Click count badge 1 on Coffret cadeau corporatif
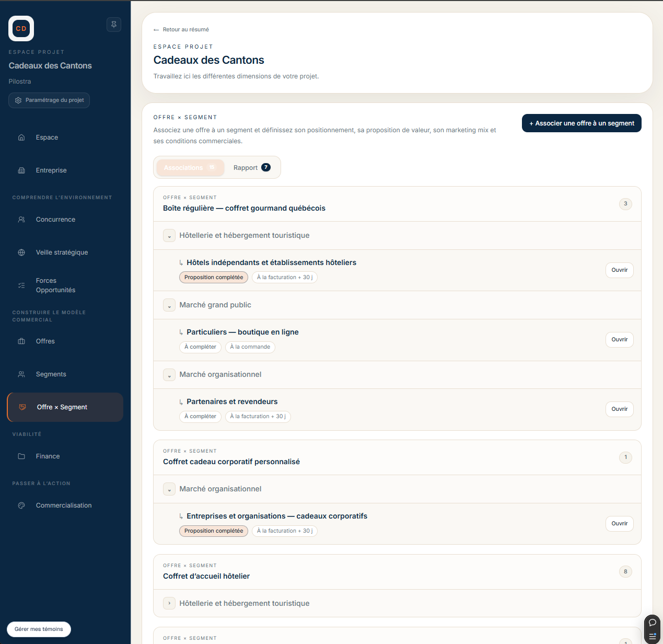The image size is (663, 644). (x=625, y=457)
